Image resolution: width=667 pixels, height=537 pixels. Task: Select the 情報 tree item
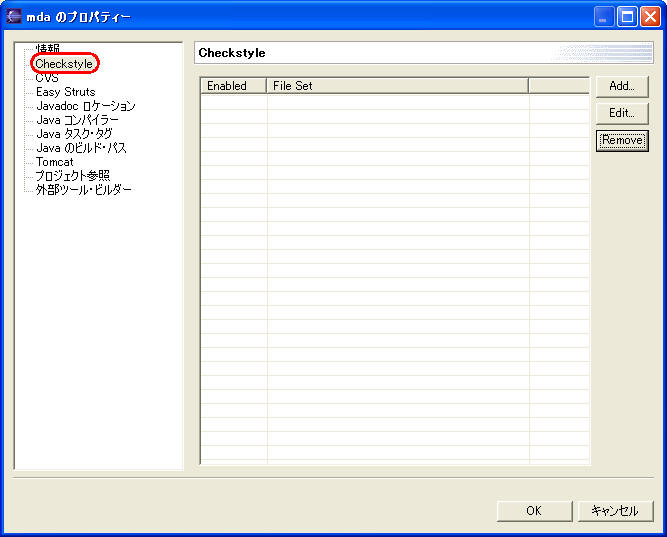pyautogui.click(x=48, y=49)
